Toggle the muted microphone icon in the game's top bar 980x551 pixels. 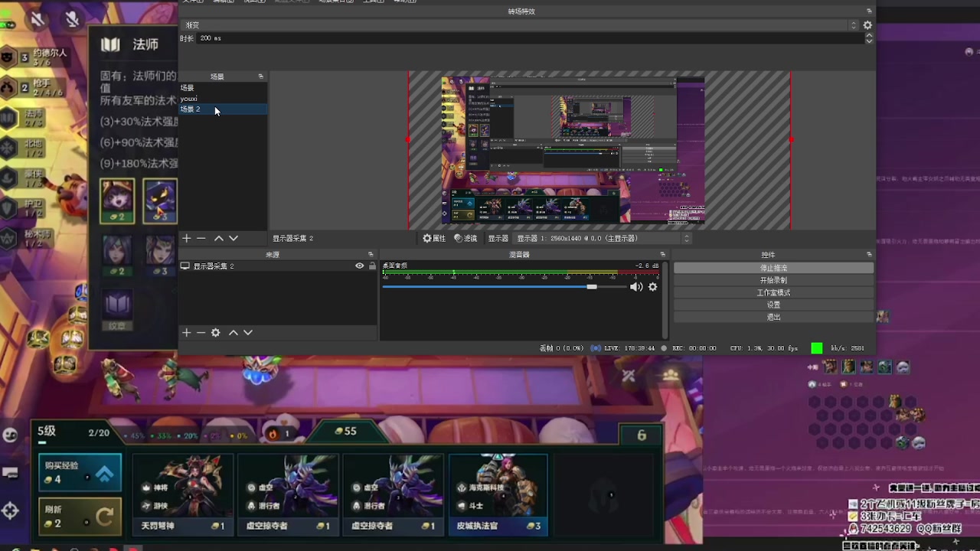coord(73,19)
